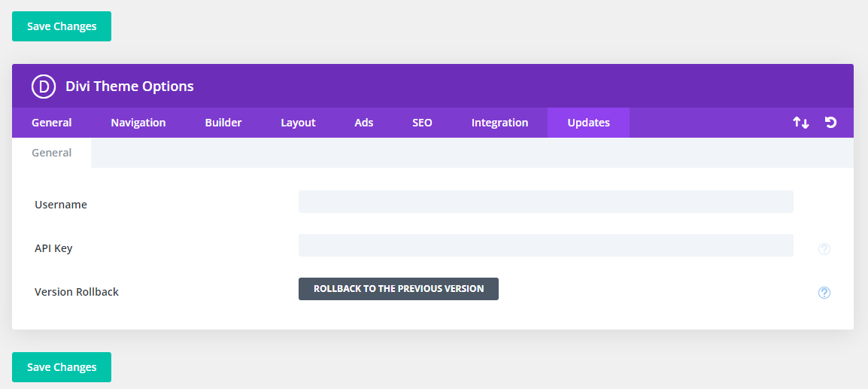868x389 pixels.
Task: Focus the API Key input field
Action: 546,245
